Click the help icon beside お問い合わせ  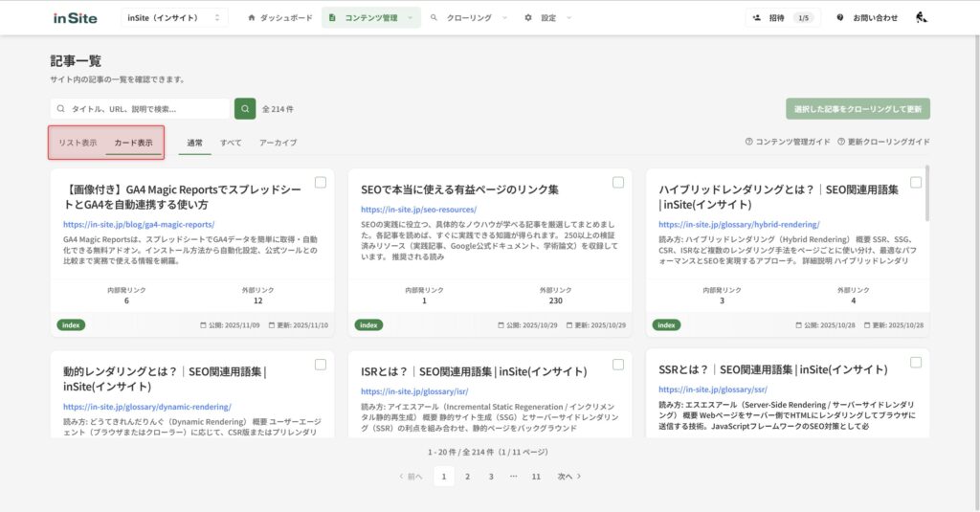(840, 17)
